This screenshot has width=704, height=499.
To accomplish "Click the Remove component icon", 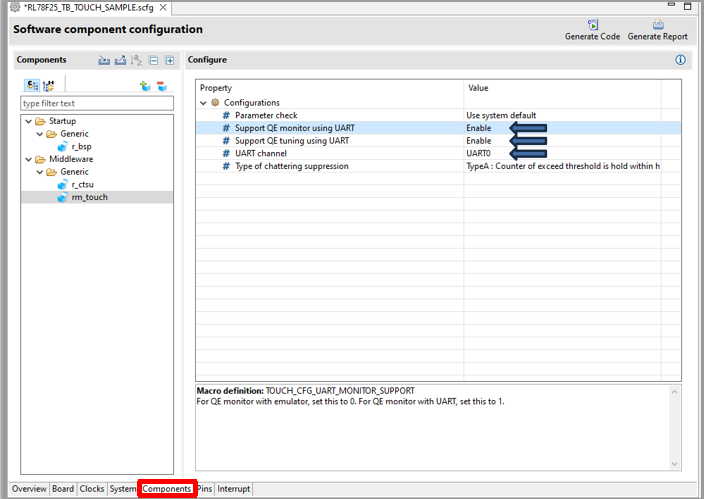I will pos(161,86).
